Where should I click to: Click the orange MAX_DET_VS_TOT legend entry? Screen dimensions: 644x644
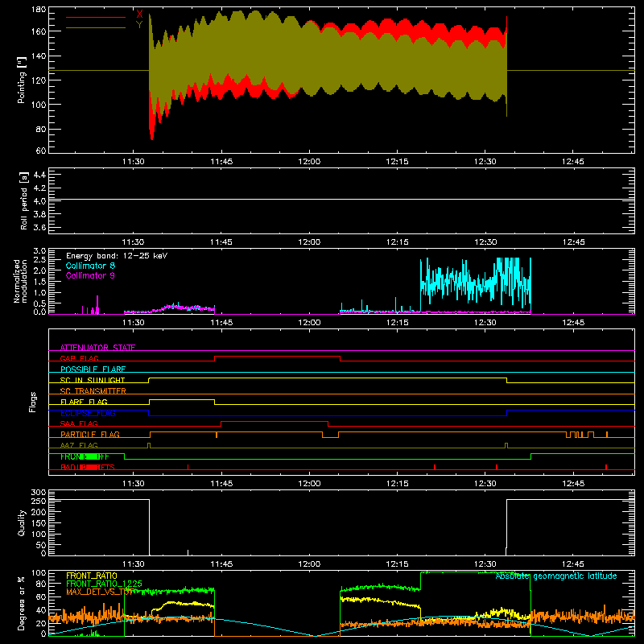pos(99,592)
